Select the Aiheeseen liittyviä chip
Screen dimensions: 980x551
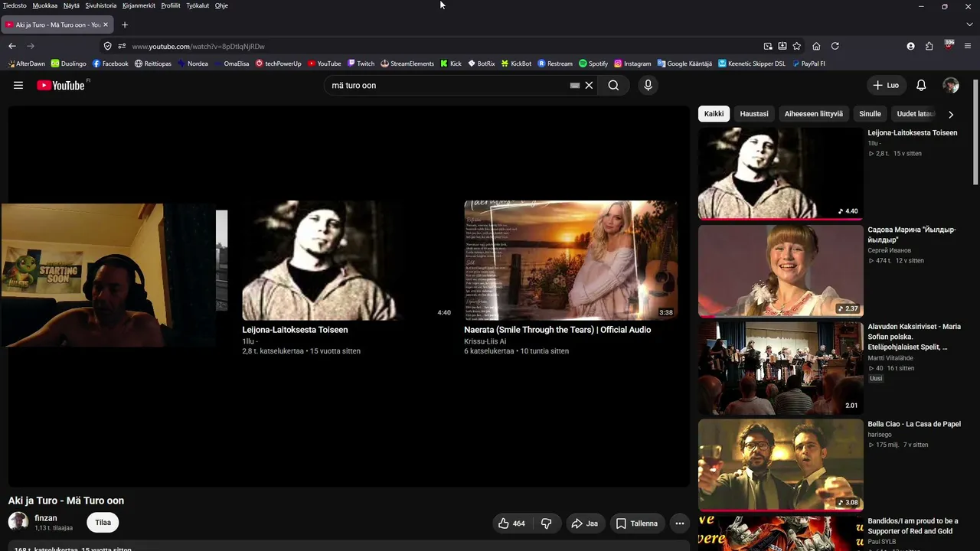point(813,114)
